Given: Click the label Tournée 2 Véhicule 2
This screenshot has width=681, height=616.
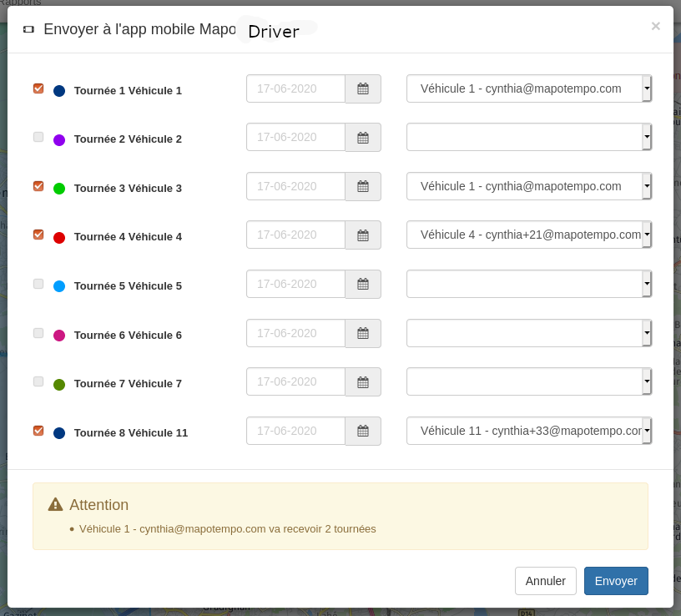Looking at the screenshot, I should pyautogui.click(x=128, y=139).
